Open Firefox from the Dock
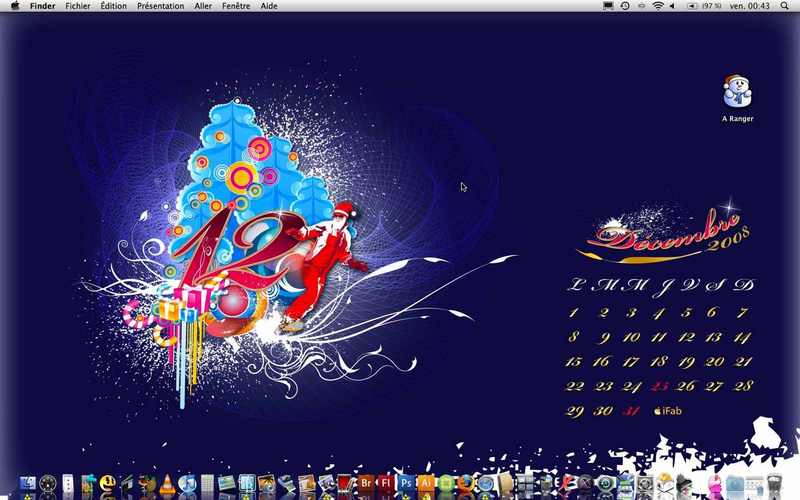800x500 pixels. pos(465,483)
